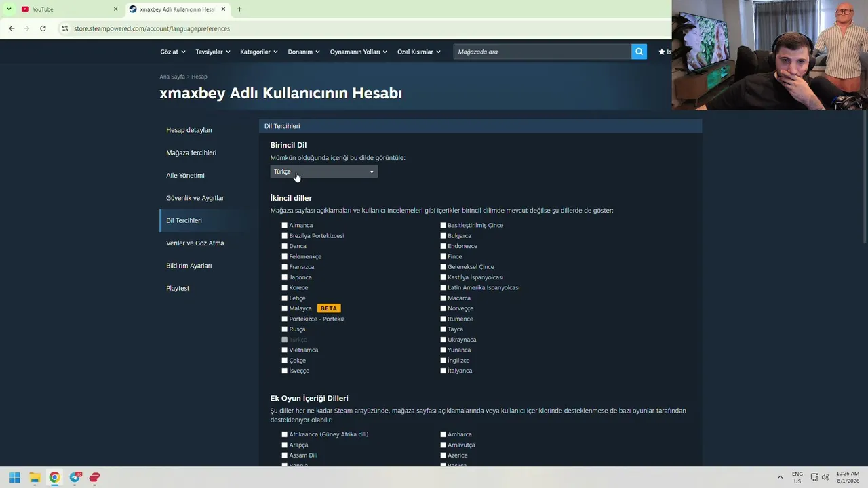Expand the Göz at store menu
Image resolution: width=868 pixels, height=488 pixels.
pos(172,52)
